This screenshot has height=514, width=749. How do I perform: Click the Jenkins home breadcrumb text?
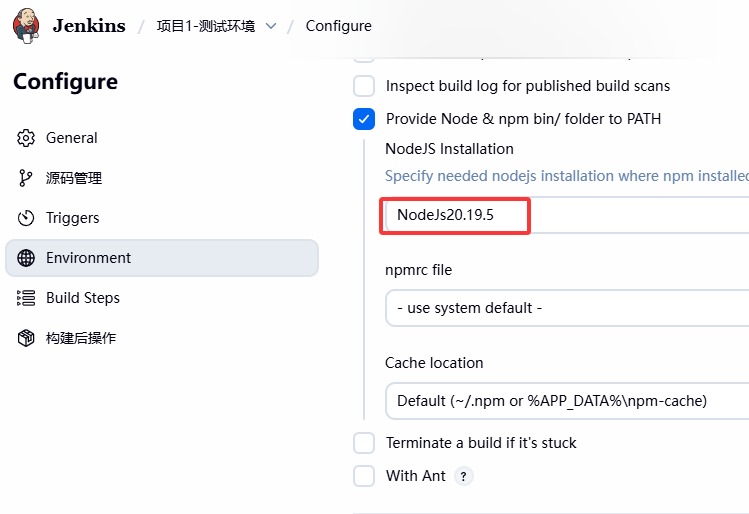(x=88, y=26)
